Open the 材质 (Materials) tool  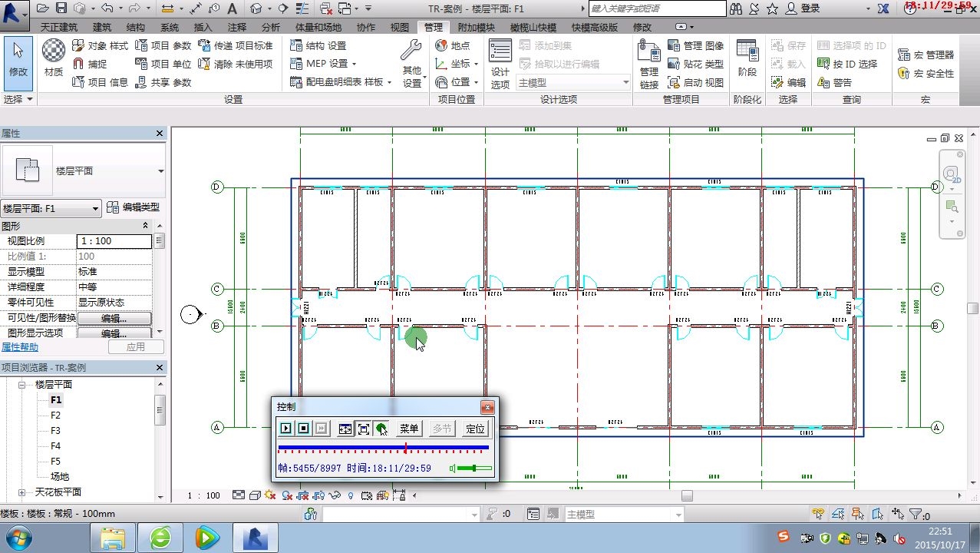(x=53, y=58)
